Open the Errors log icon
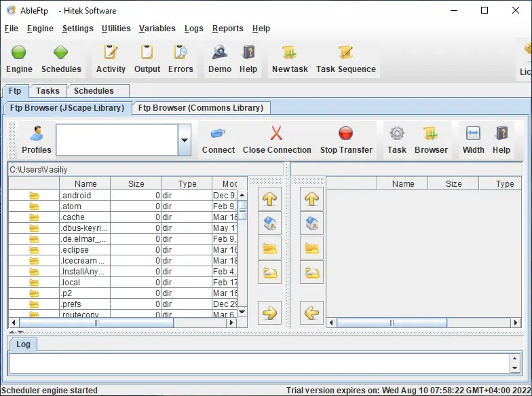Viewport: 532px width, 396px height. click(x=180, y=53)
